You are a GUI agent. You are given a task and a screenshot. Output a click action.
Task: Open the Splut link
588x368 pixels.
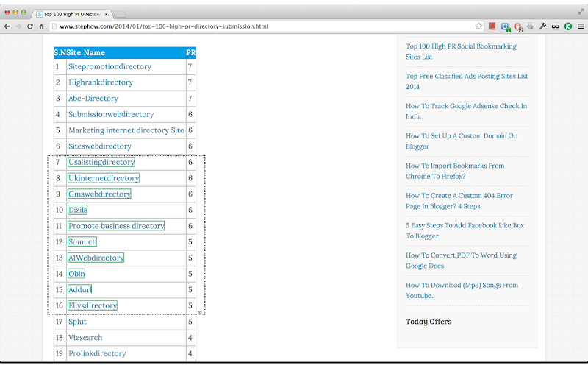point(77,322)
